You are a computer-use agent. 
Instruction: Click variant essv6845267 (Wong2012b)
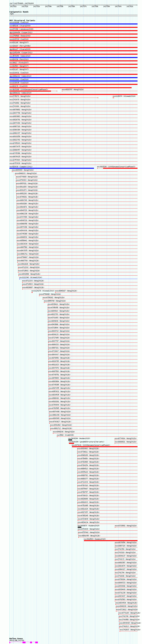66,291
